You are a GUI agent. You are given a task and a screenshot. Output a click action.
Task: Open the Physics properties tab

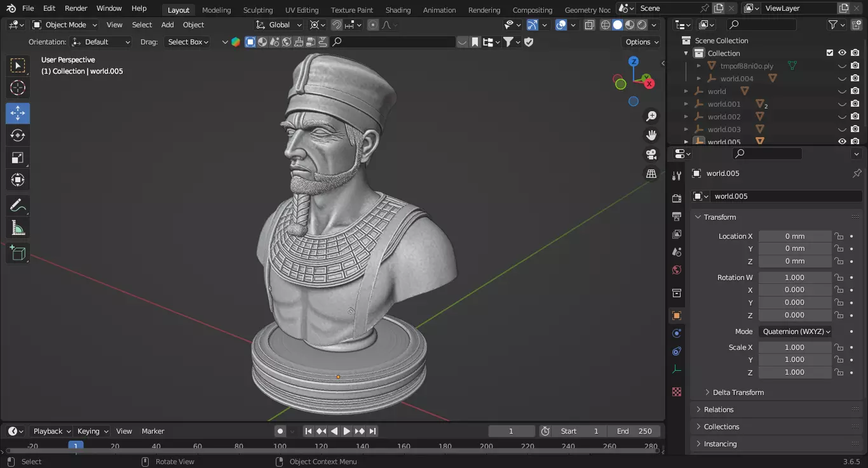(677, 333)
